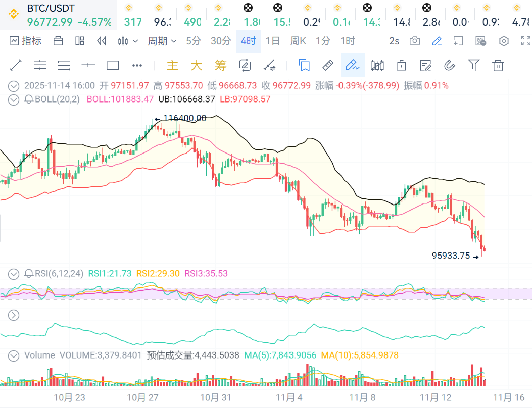Switch to the 30分 timeframe tab

pos(221,41)
